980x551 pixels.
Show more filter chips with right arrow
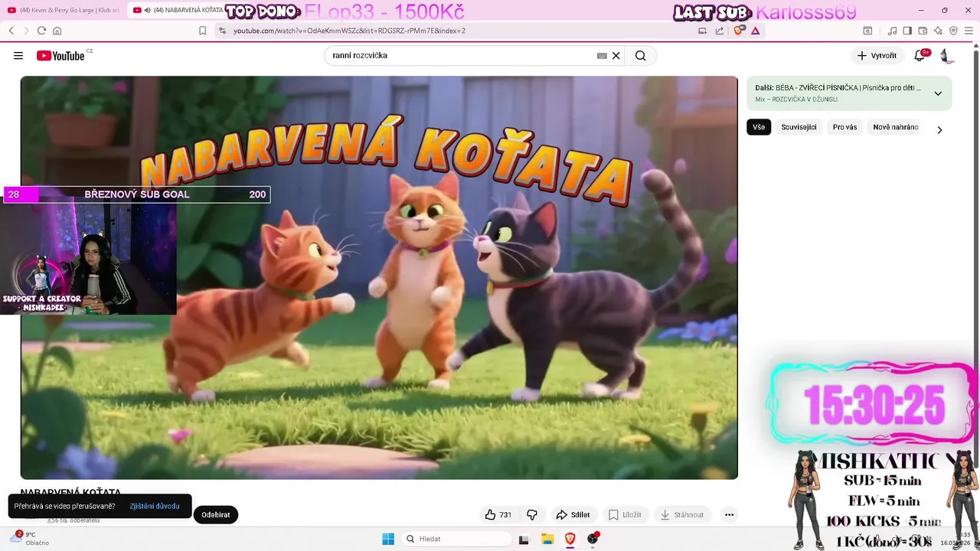[x=939, y=130]
